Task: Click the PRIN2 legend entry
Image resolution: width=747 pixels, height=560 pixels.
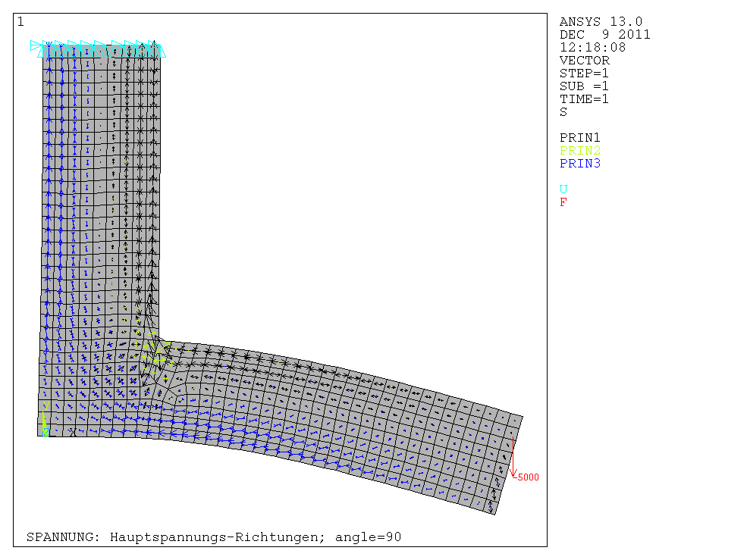Action: [580, 151]
